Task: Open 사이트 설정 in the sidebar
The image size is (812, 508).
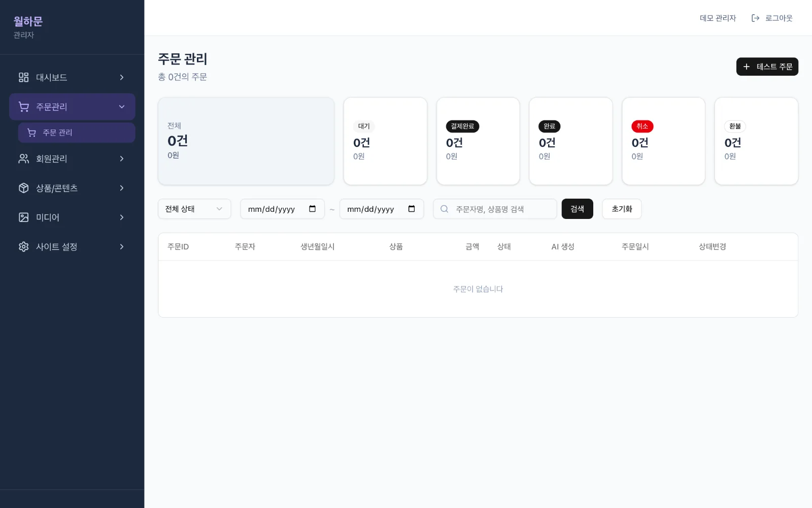Action: [72, 247]
